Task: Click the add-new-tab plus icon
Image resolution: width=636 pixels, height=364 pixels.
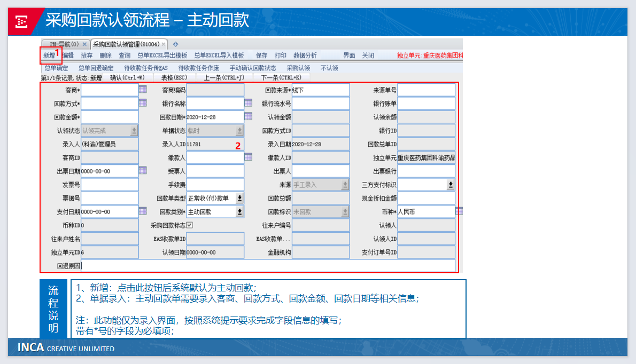Action: tap(176, 44)
